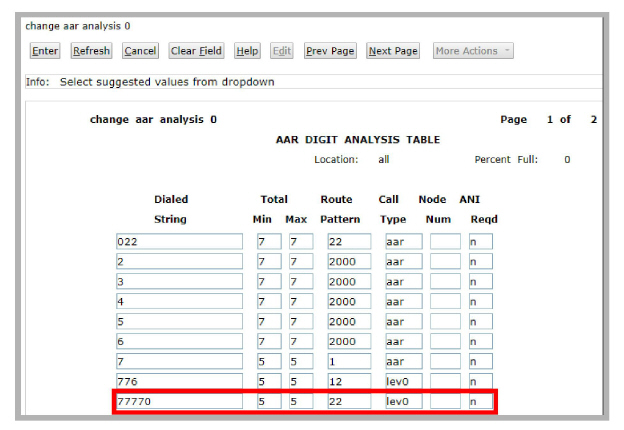The width and height of the screenshot is (624, 430).
Task: Click the Max field in the 022 row
Action: click(301, 241)
